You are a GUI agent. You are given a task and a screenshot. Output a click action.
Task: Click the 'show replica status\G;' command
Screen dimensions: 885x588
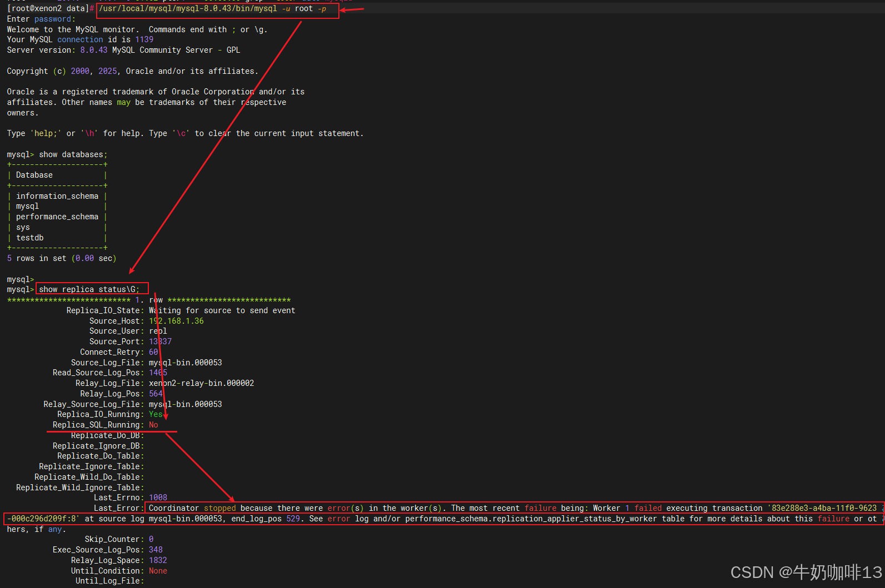(89, 290)
